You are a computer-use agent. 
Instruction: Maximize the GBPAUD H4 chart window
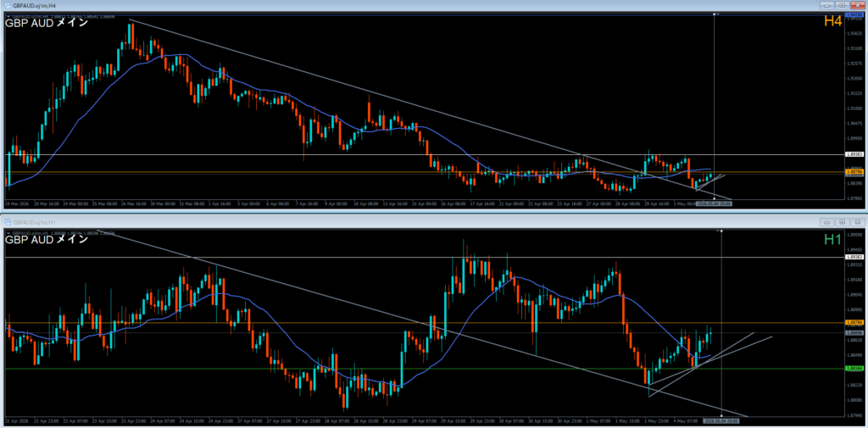843,5
